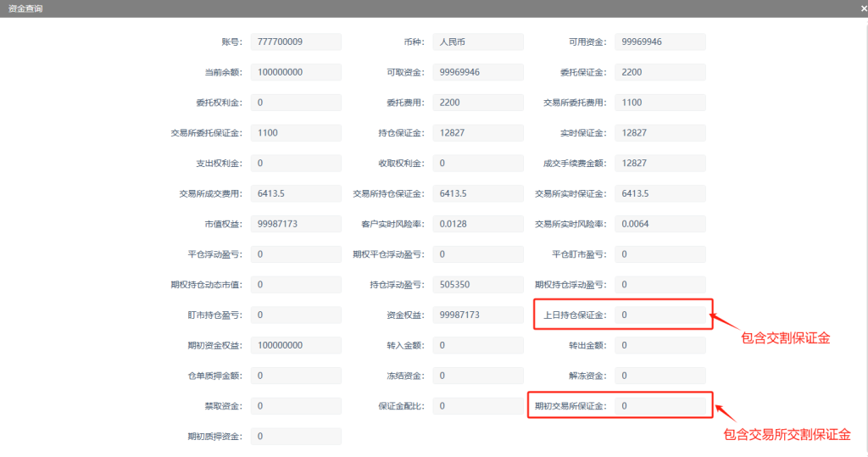Viewport: 868px width, 457px height.
Task: Click the 账号 field showing 777700009
Action: pyautogui.click(x=296, y=42)
